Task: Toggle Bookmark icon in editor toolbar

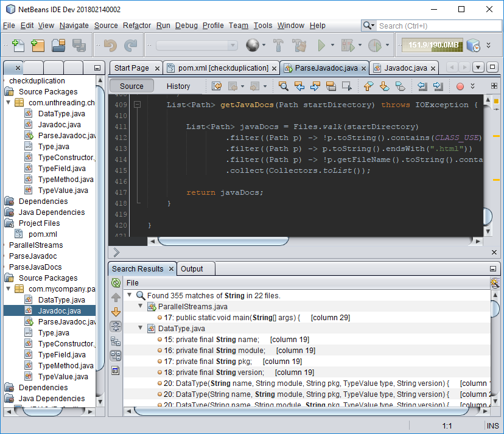Action: pos(400,86)
